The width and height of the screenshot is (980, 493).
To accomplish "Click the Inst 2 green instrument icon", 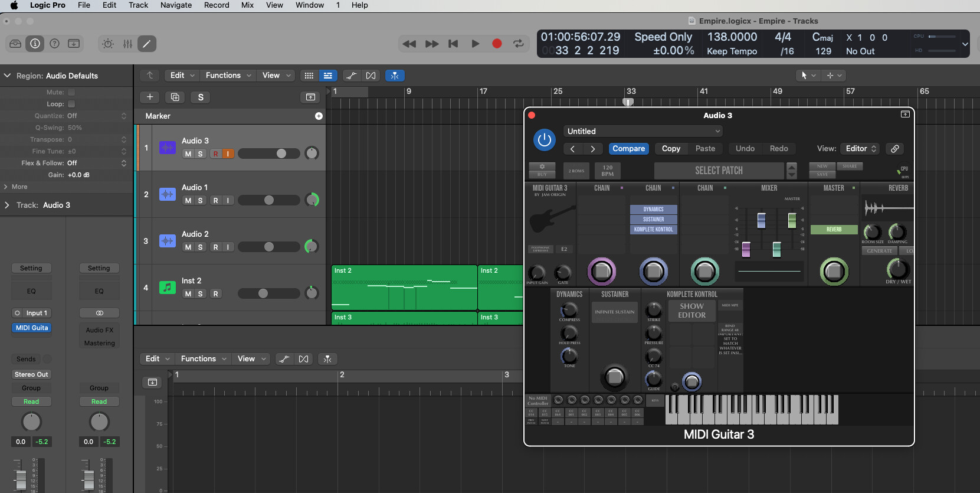I will click(x=168, y=288).
